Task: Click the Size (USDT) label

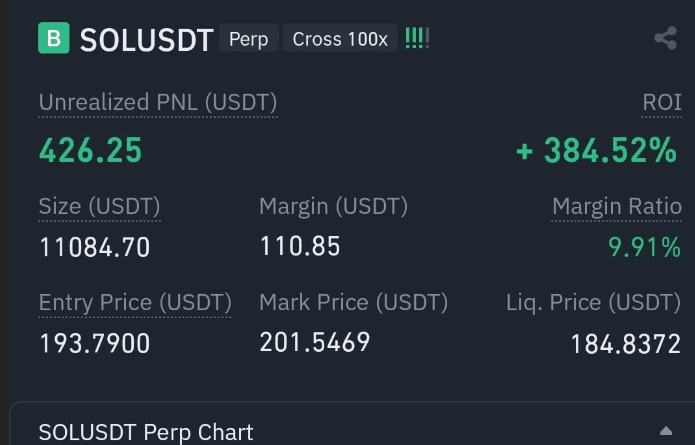Action: (99, 206)
